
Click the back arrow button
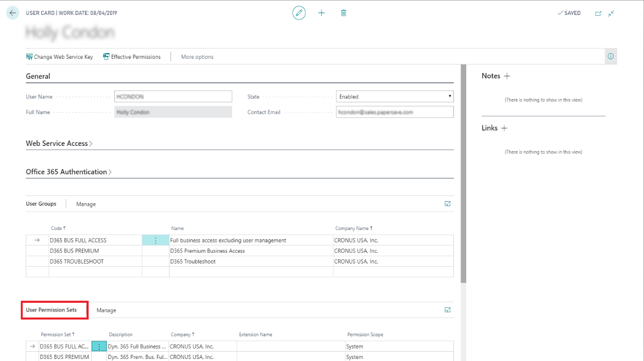coord(13,13)
